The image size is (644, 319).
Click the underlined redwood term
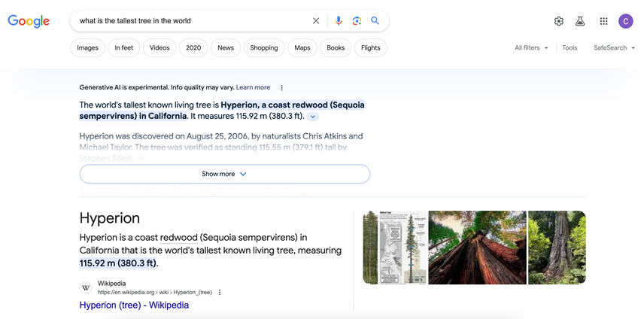click(178, 237)
